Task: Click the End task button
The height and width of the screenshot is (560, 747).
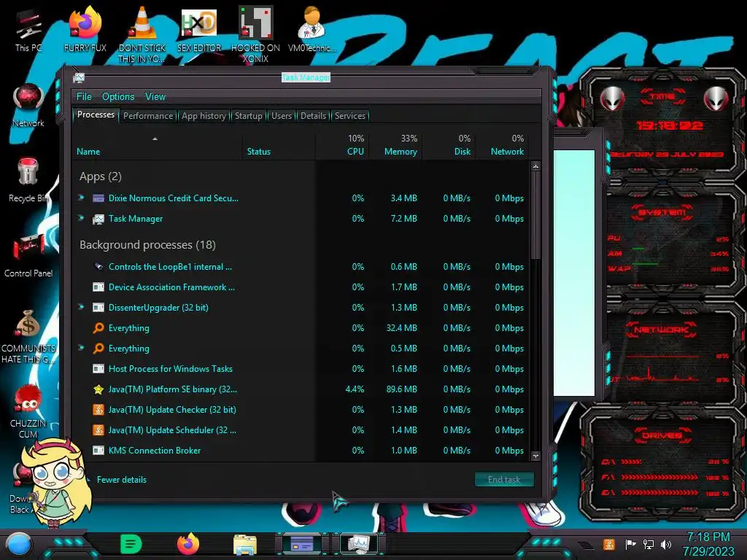Action: [504, 480]
